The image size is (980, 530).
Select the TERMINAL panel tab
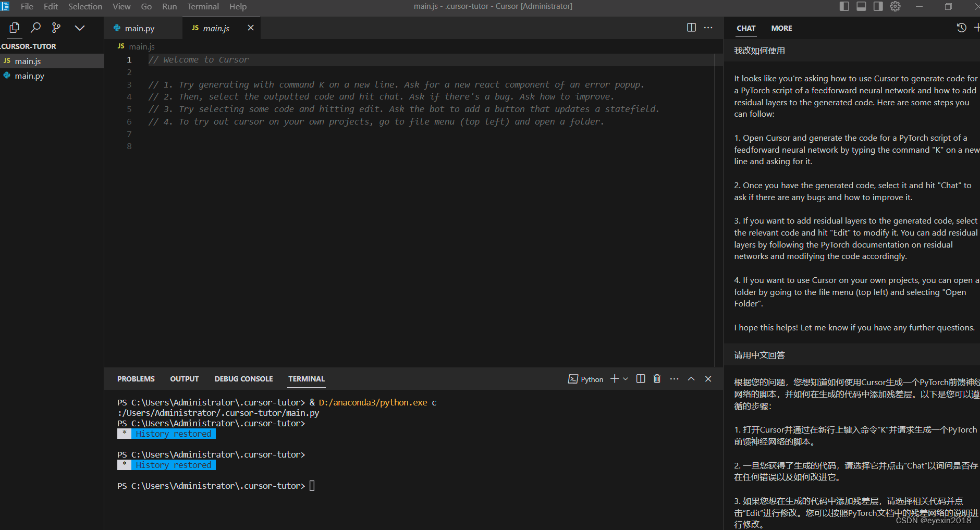(307, 379)
